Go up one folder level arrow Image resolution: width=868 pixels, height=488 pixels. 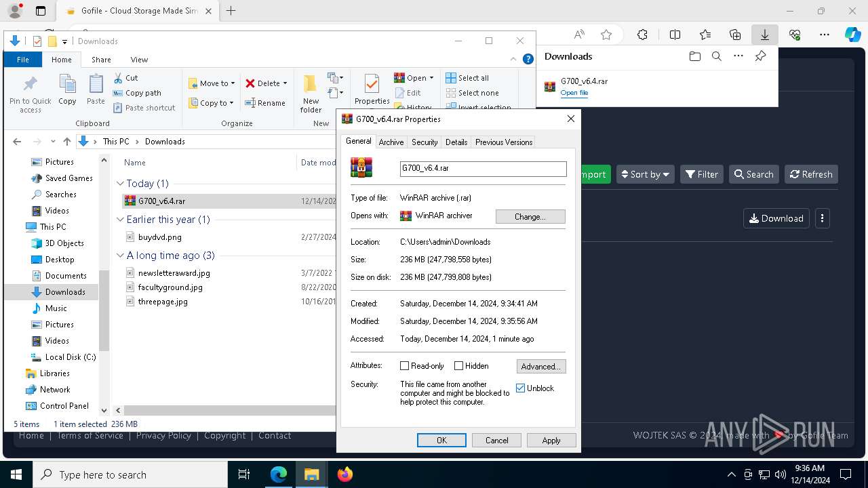[66, 142]
